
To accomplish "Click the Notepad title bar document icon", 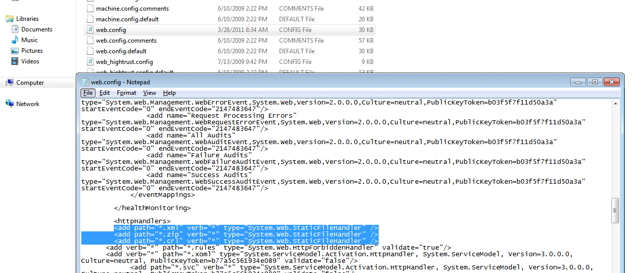I will click(85, 82).
